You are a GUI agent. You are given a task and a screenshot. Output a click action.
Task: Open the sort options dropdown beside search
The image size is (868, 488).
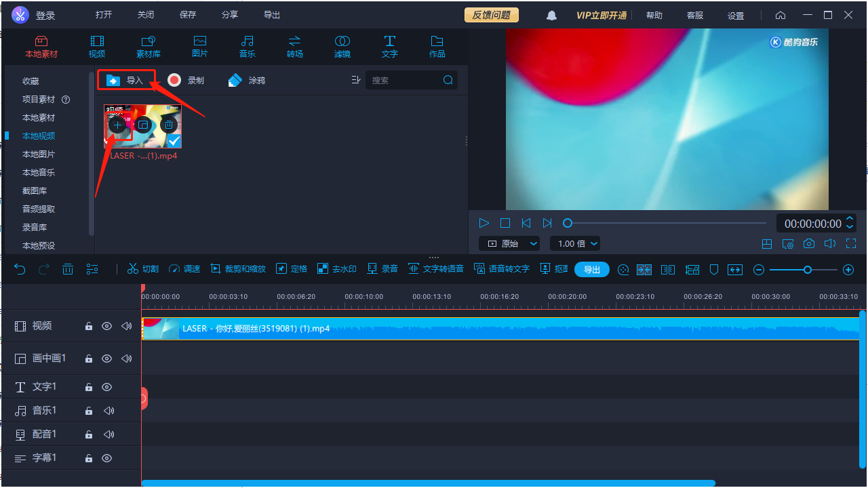[x=356, y=80]
